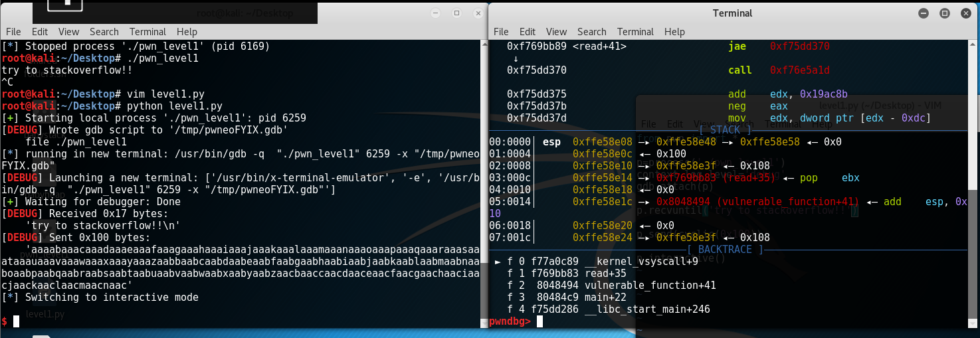Click the '^C' interrupt line
980x338 pixels.
pyautogui.click(x=7, y=82)
